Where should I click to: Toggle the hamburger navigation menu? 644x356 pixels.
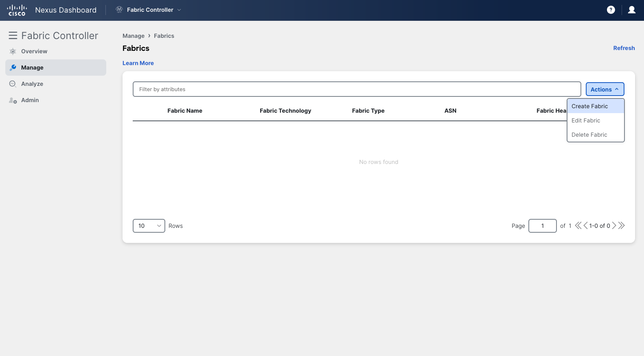13,36
